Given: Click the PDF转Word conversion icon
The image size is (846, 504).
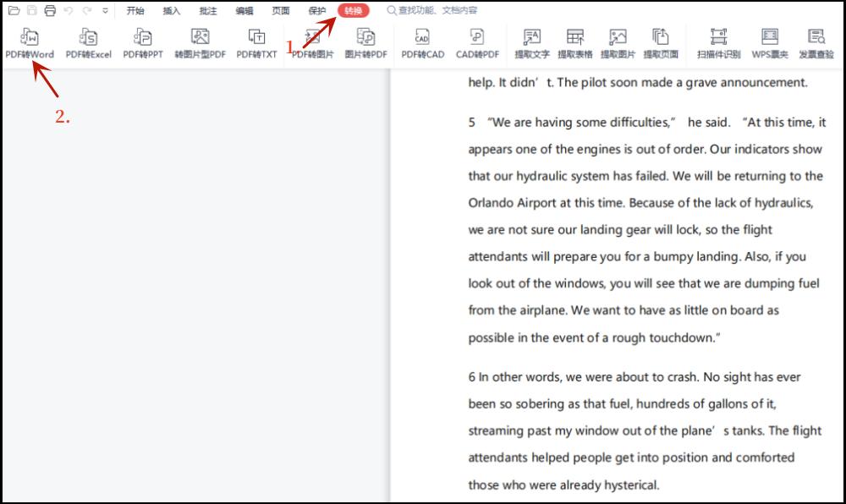Looking at the screenshot, I should [x=30, y=43].
